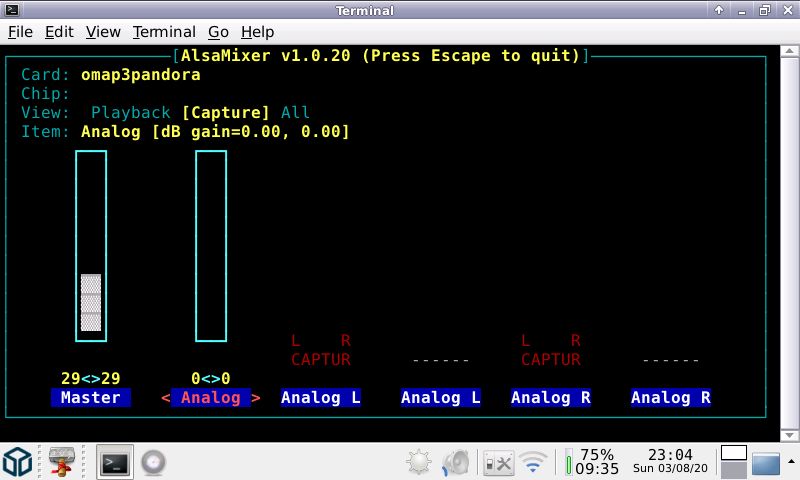
Task: Select the All view option
Action: point(295,113)
